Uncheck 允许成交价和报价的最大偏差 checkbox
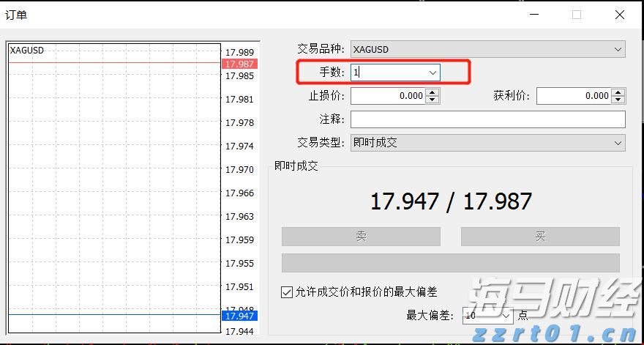 pos(287,292)
